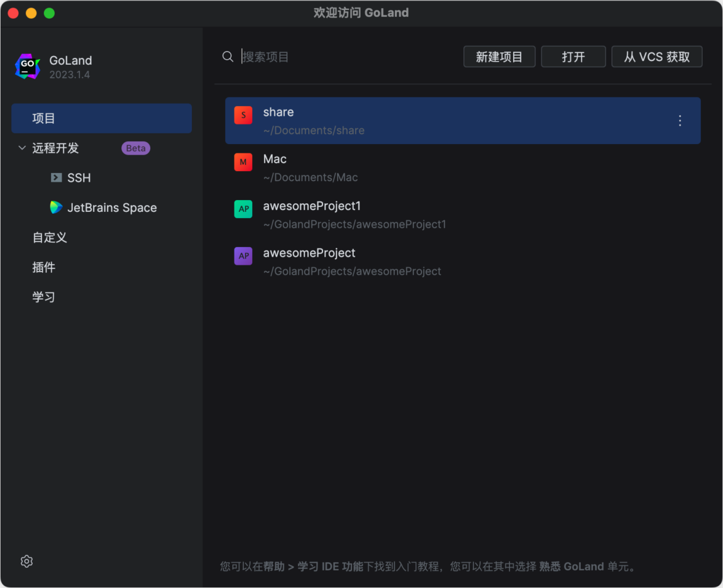
Task: Click the 帮助 > 学习 IDE 功能 hint
Action: point(314,567)
